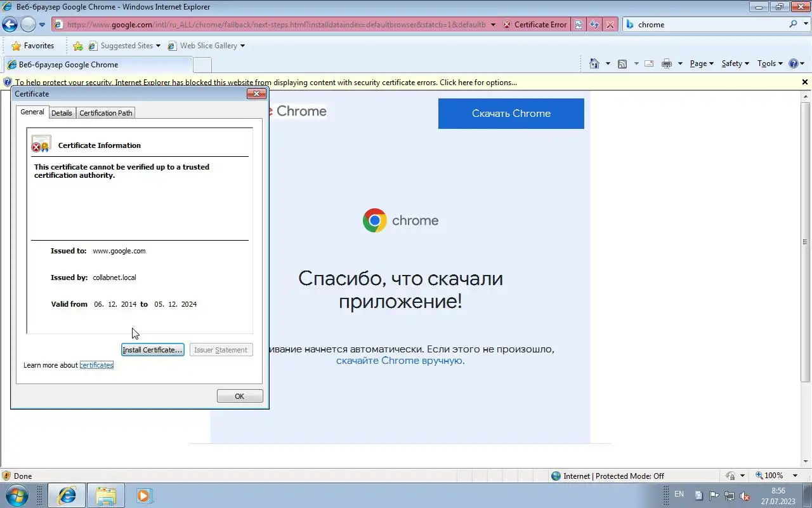812x508 pixels.
Task: Open the recent pages dropdown arrow
Action: [43, 25]
